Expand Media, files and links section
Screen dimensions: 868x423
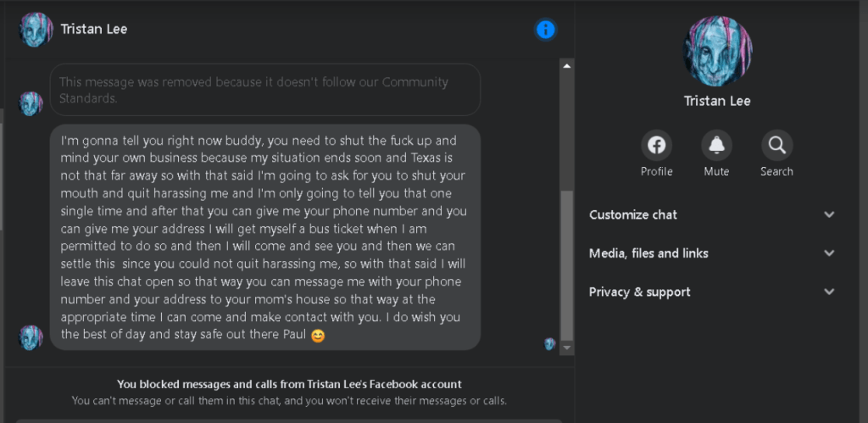click(712, 253)
